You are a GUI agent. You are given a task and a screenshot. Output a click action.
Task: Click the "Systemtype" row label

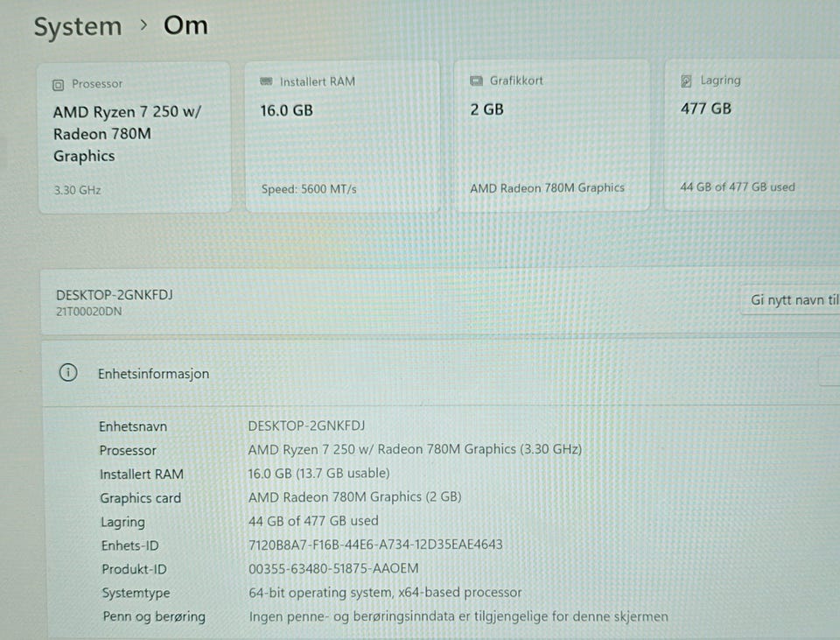click(x=136, y=593)
